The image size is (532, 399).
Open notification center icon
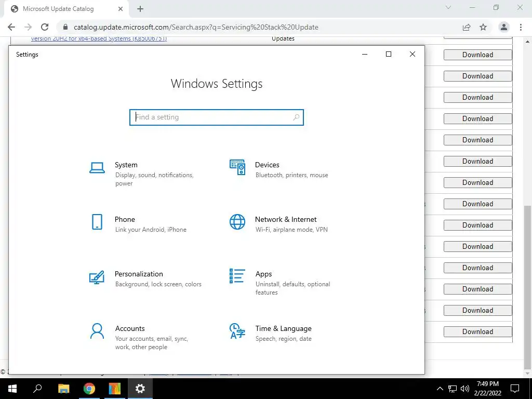(515, 389)
